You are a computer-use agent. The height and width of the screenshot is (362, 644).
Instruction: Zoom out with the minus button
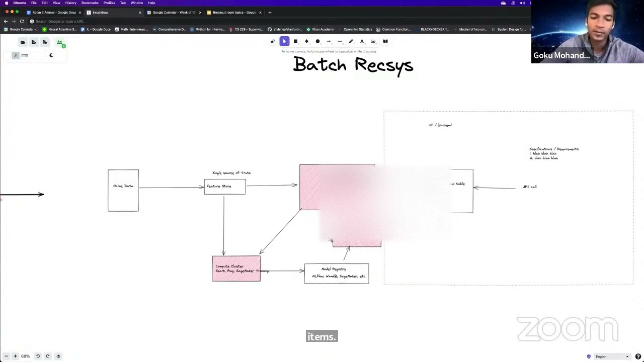pyautogui.click(x=6, y=356)
